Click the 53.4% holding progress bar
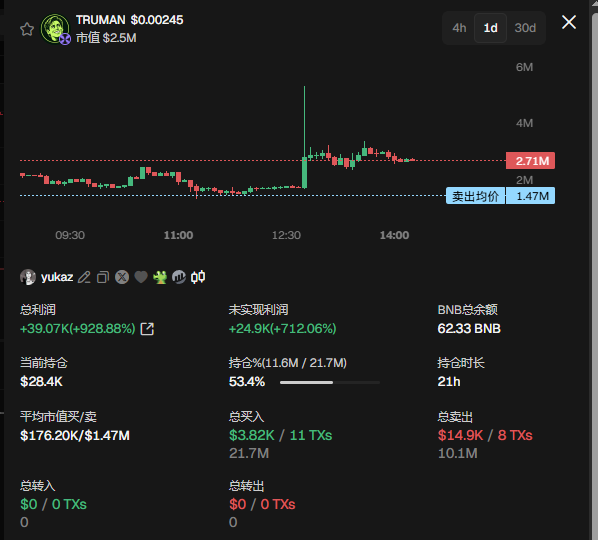This screenshot has height=540, width=598. [x=330, y=382]
